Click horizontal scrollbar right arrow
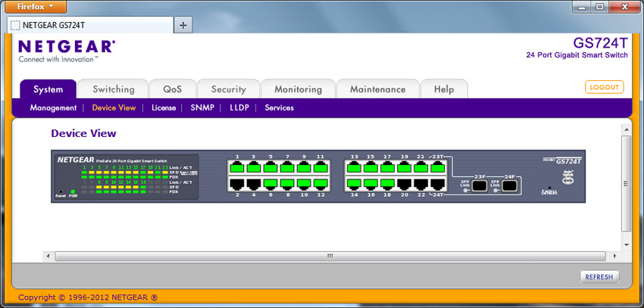The width and height of the screenshot is (644, 308). point(614,257)
